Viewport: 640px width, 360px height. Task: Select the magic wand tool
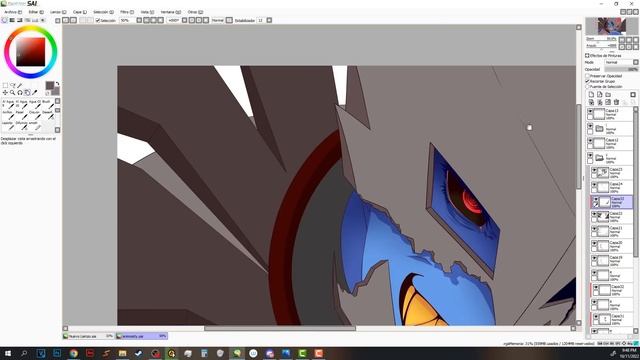coord(20,85)
